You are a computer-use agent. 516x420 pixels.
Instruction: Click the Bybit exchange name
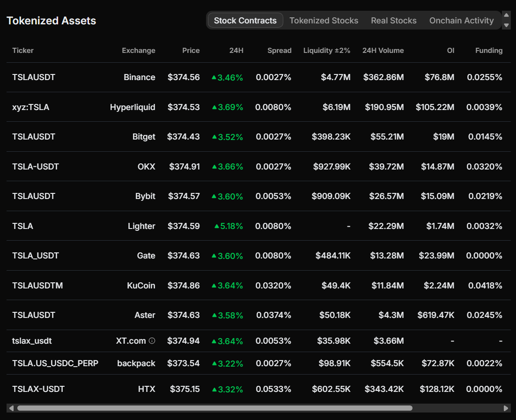(x=145, y=196)
